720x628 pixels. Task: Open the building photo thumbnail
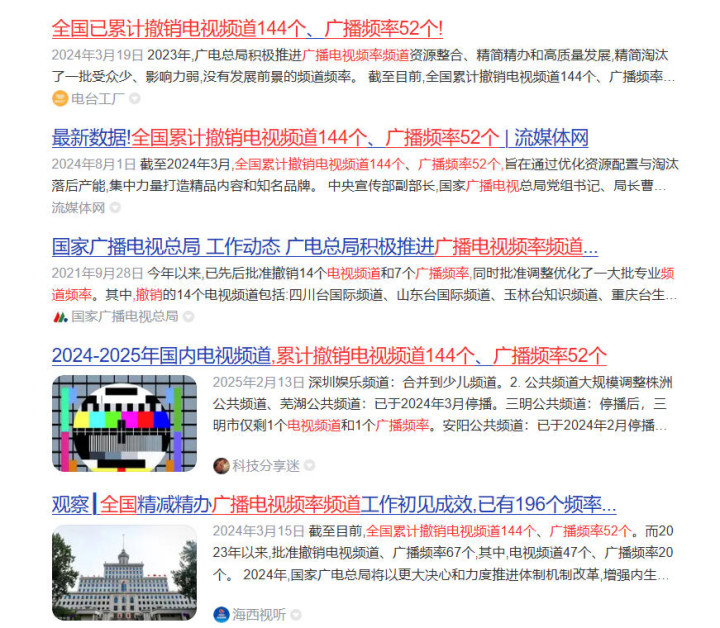pos(124,572)
